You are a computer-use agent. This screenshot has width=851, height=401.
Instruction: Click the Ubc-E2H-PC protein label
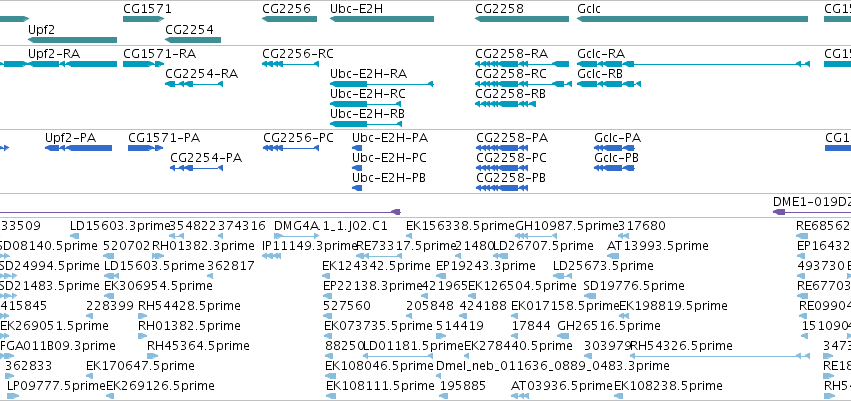(x=389, y=158)
